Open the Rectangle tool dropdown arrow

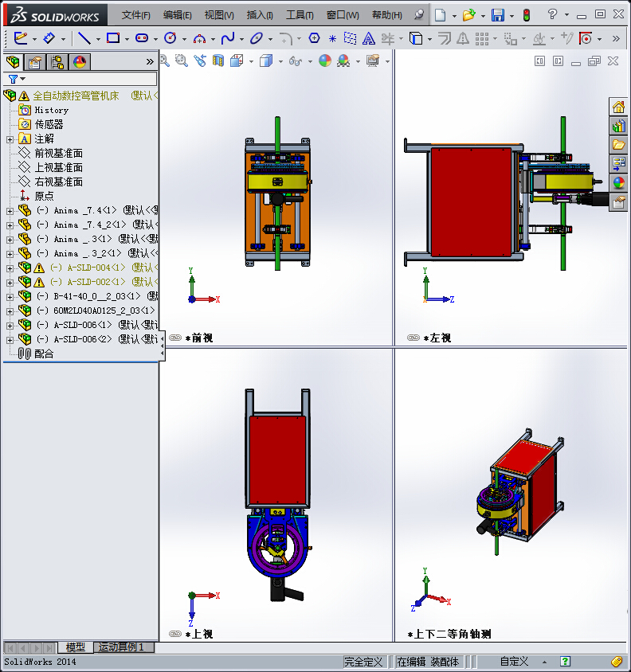coord(127,40)
